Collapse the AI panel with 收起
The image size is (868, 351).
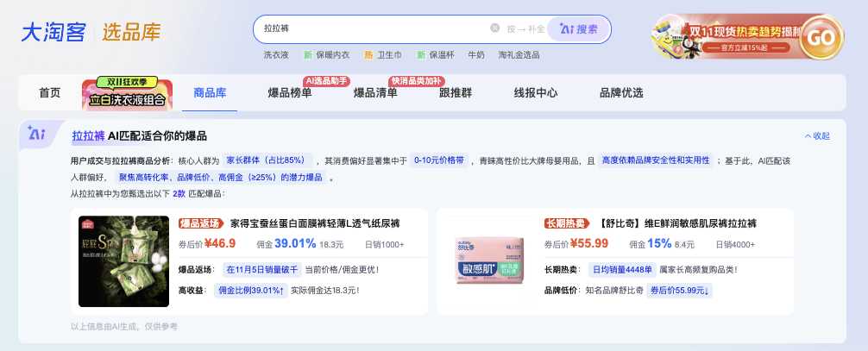tap(817, 136)
